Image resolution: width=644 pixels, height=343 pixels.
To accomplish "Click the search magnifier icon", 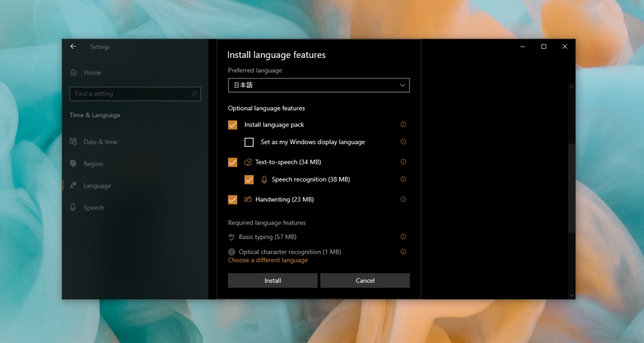I will [194, 94].
